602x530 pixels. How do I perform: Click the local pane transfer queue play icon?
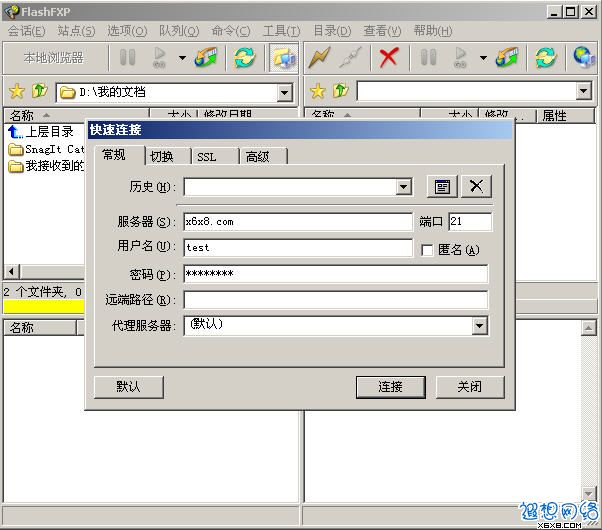coord(159,58)
